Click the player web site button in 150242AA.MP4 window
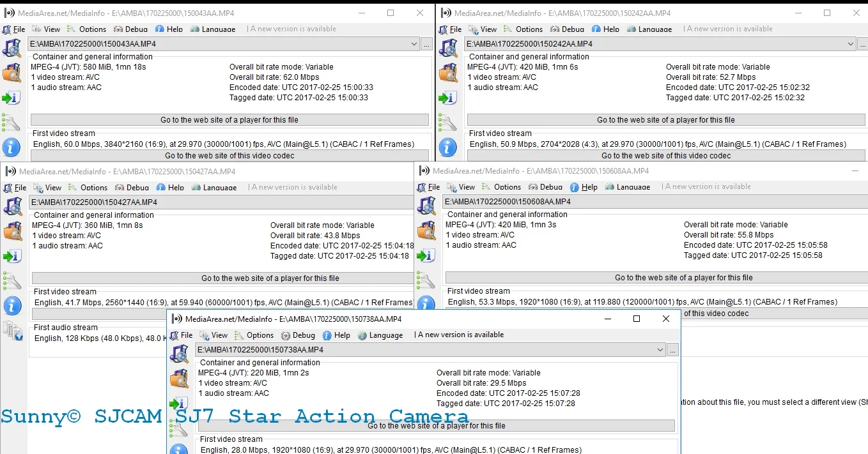This screenshot has width=868, height=454. pos(666,120)
